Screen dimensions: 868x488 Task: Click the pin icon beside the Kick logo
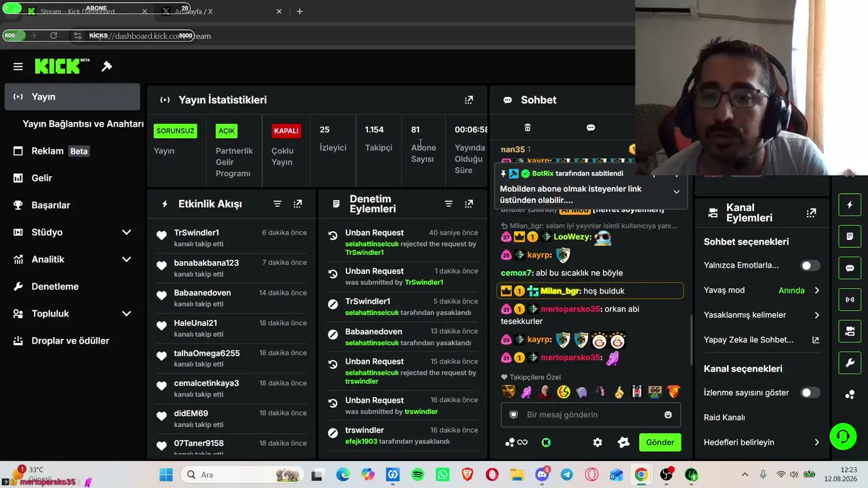(x=106, y=66)
